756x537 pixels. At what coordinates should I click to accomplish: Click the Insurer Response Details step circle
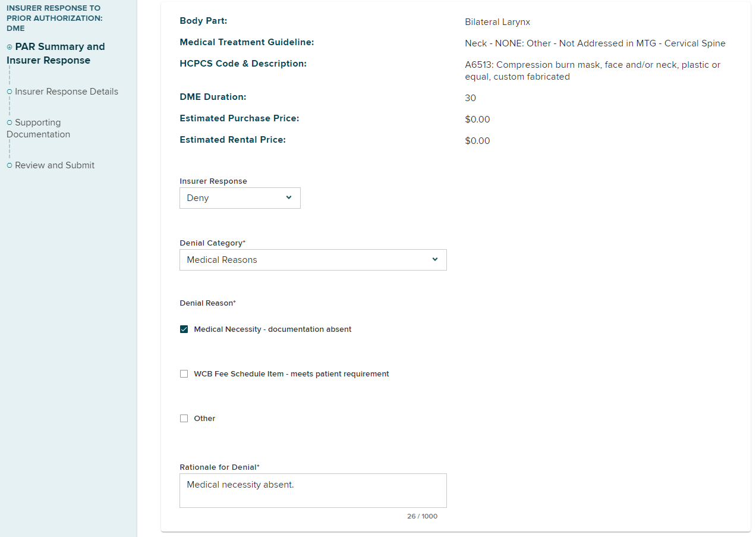click(10, 92)
